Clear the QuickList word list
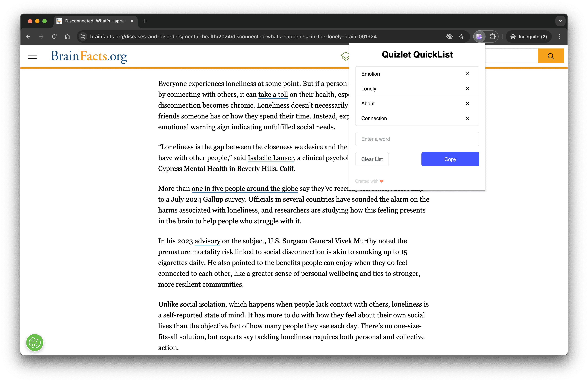The height and width of the screenshot is (382, 588). (372, 159)
